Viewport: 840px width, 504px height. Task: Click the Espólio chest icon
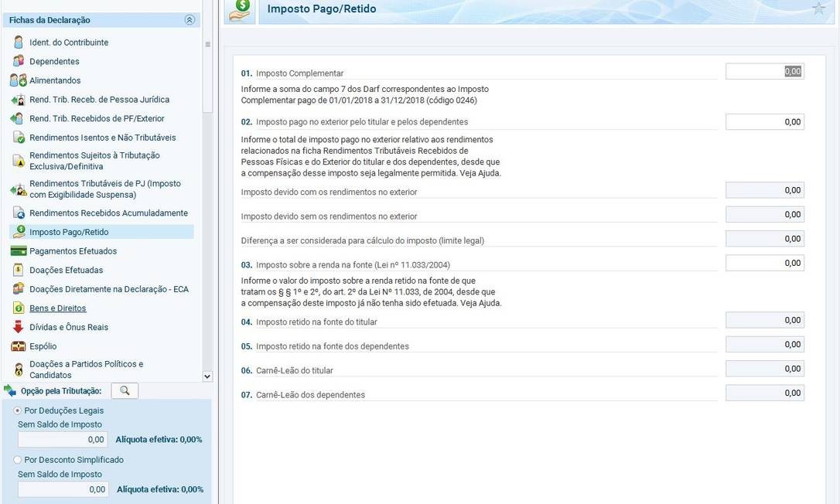click(19, 346)
